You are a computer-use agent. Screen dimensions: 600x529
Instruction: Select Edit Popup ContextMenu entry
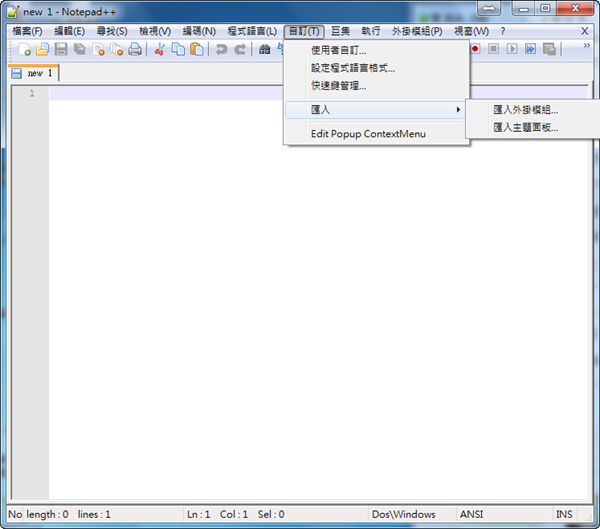coord(377,134)
